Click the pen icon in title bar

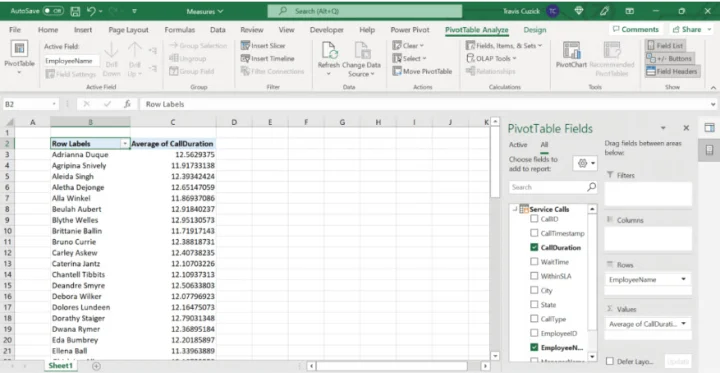(604, 11)
